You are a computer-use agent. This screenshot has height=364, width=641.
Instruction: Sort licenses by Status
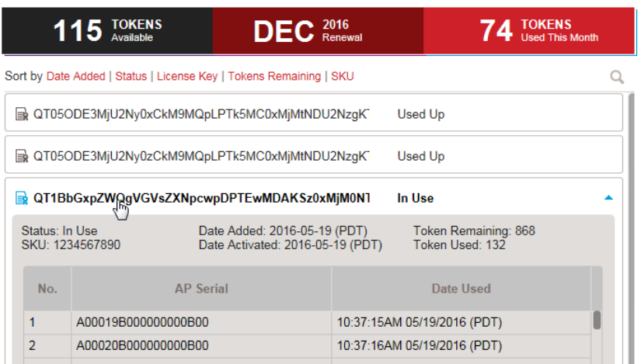[131, 76]
